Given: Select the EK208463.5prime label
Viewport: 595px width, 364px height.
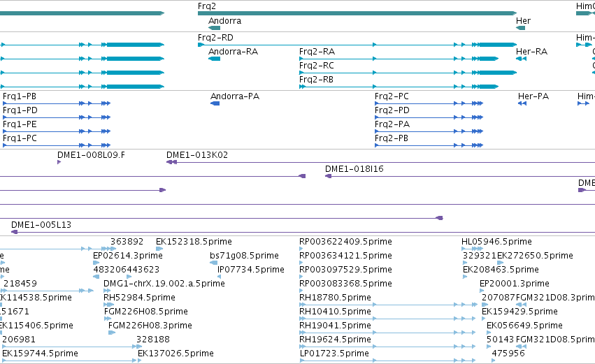Looking at the screenshot, I should (501, 270).
